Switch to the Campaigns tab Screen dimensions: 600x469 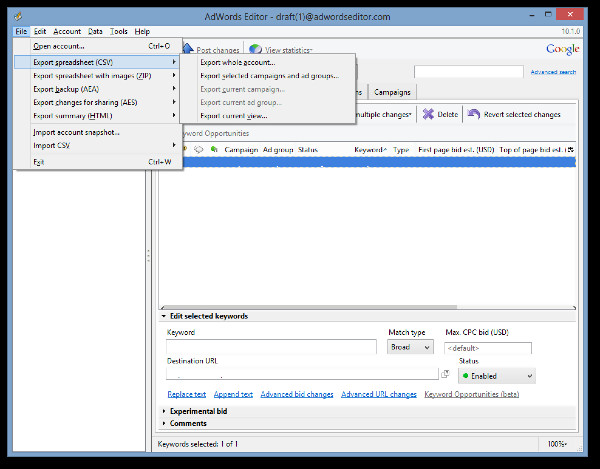click(392, 92)
